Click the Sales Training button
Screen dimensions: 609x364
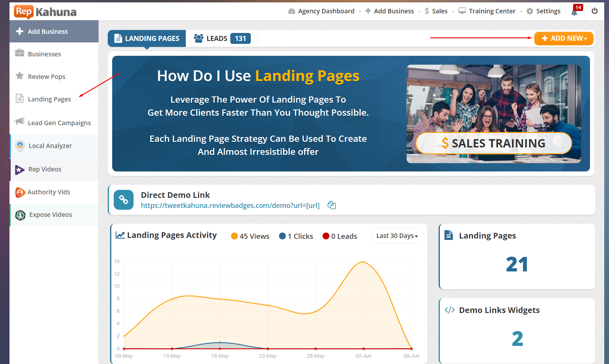tap(494, 143)
